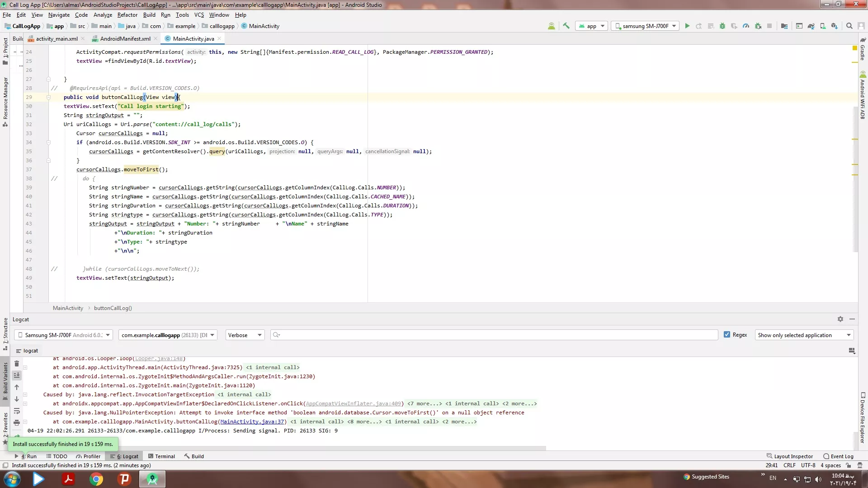Click Attach Debugger to Android Process icon

(x=758, y=26)
